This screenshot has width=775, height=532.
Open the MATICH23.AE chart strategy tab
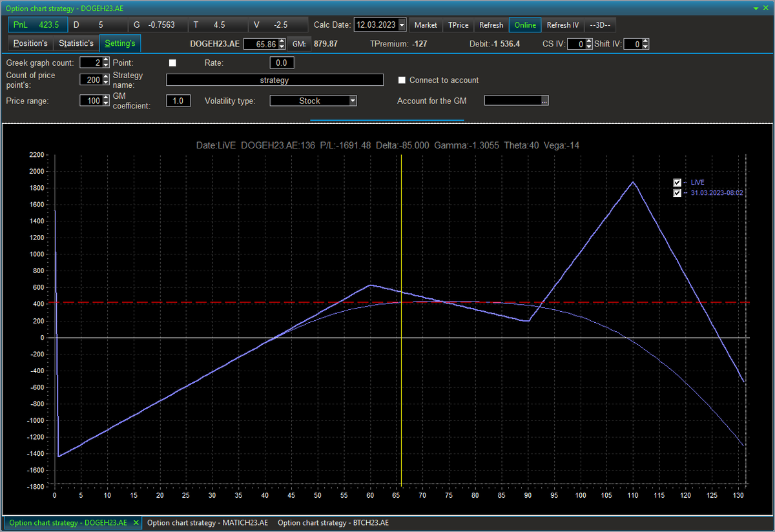(207, 523)
